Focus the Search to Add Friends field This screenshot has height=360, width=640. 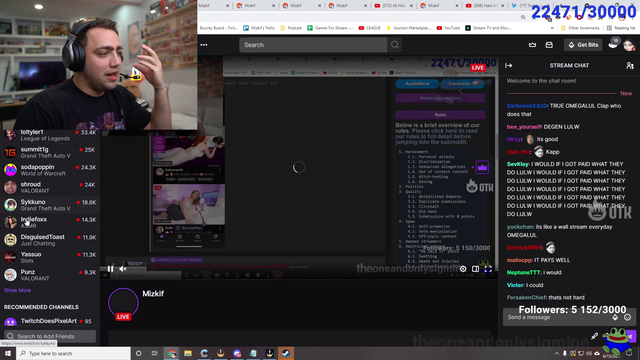[x=50, y=336]
